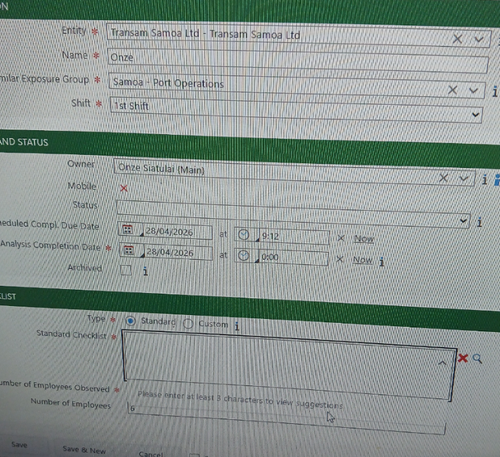This screenshot has width=500, height=457.
Task: Clear the Analysis Completion Date row
Action: tap(339, 259)
